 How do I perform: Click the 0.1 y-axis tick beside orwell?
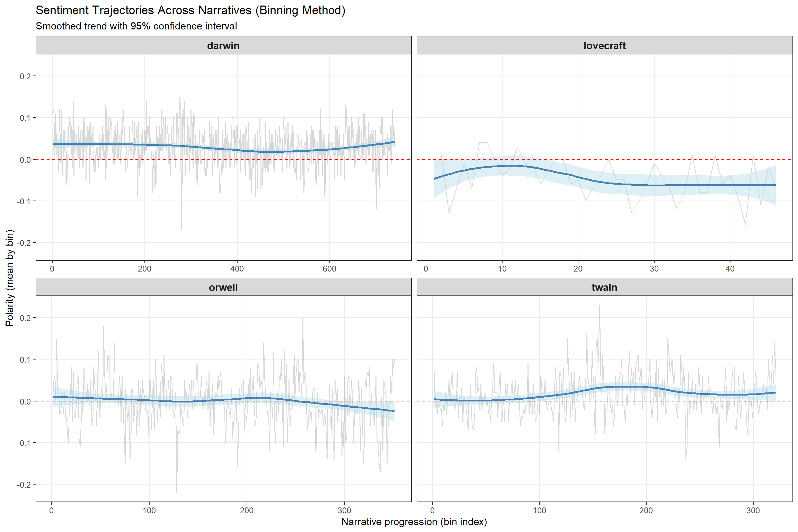tap(25, 360)
